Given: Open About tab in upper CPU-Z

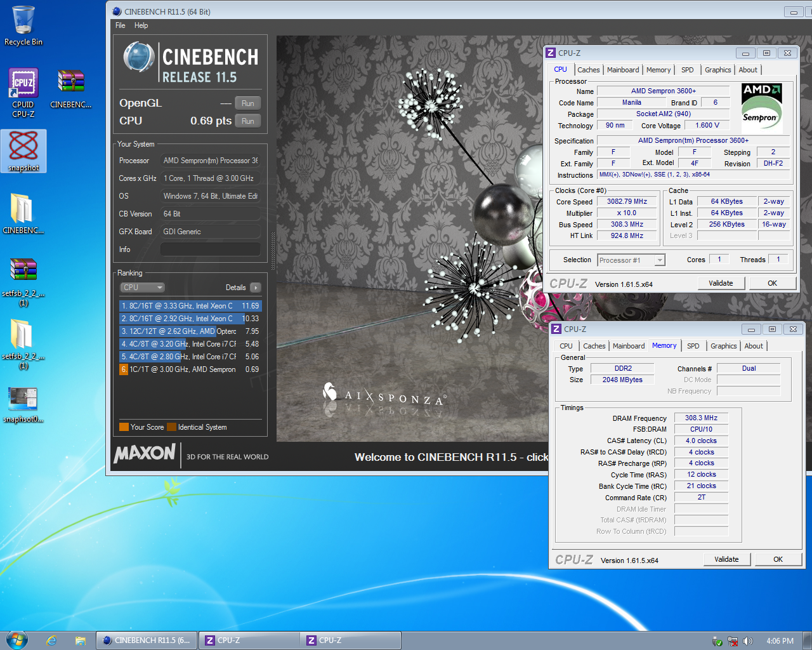Looking at the screenshot, I should pyautogui.click(x=748, y=70).
